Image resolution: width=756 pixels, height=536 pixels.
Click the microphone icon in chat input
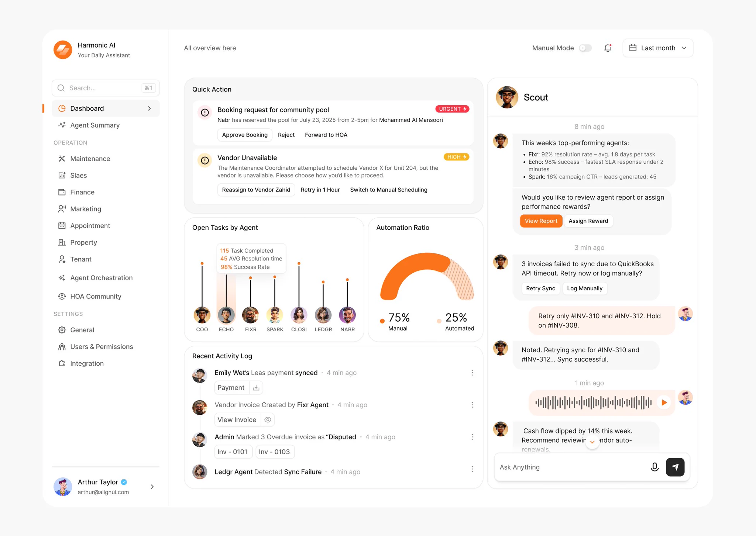(x=654, y=467)
